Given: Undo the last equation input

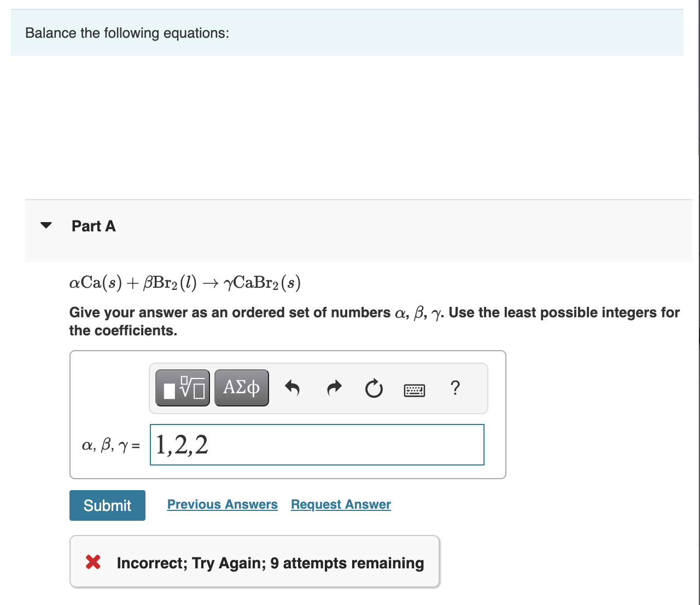Looking at the screenshot, I should (x=293, y=388).
